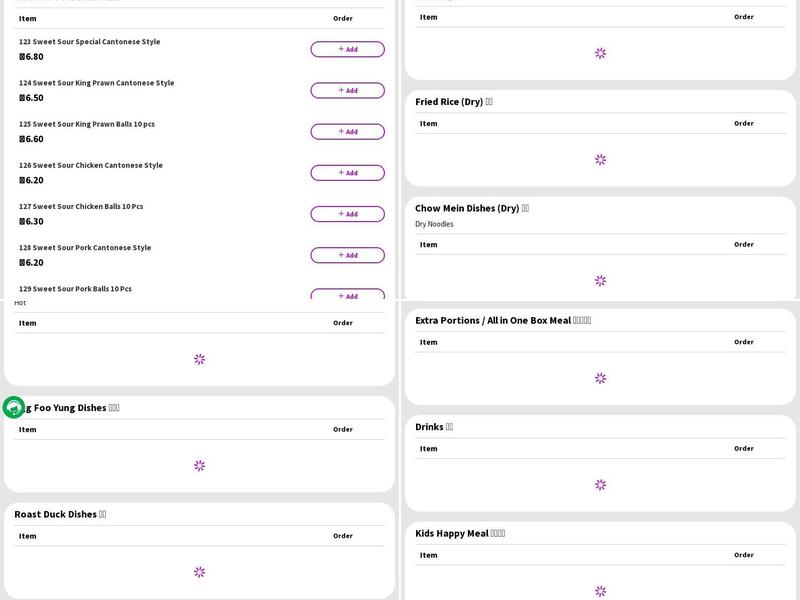Click the loading spinner under Roast Duck Dishes
This screenshot has height=600, width=800.
199,572
